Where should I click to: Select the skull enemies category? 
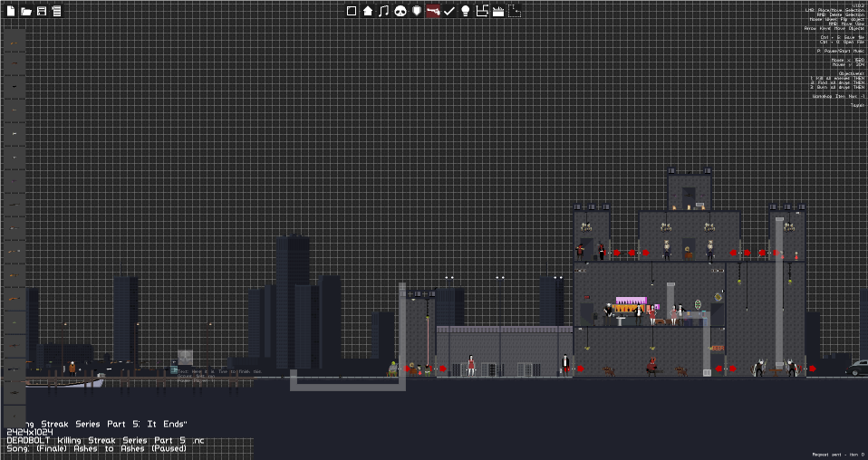(x=400, y=11)
